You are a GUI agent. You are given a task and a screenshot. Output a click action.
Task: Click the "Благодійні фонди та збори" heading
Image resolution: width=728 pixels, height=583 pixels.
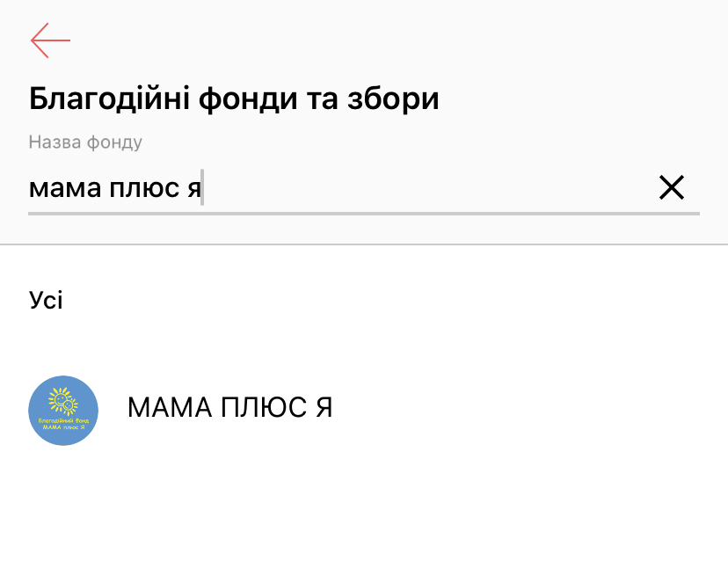[234, 98]
